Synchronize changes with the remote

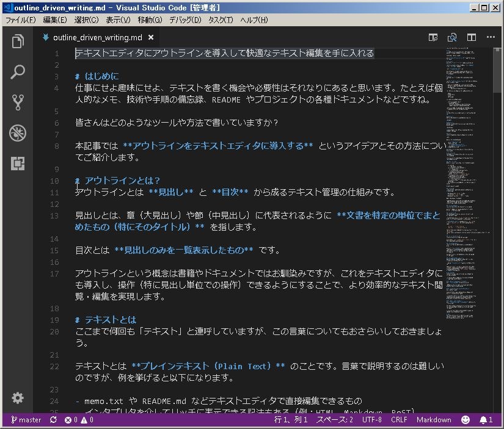(x=53, y=420)
